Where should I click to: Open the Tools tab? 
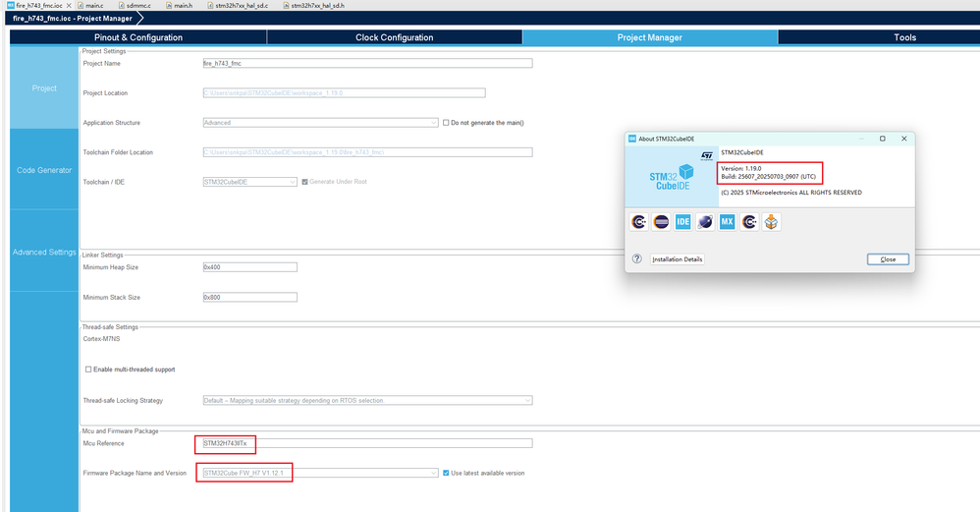[904, 37]
